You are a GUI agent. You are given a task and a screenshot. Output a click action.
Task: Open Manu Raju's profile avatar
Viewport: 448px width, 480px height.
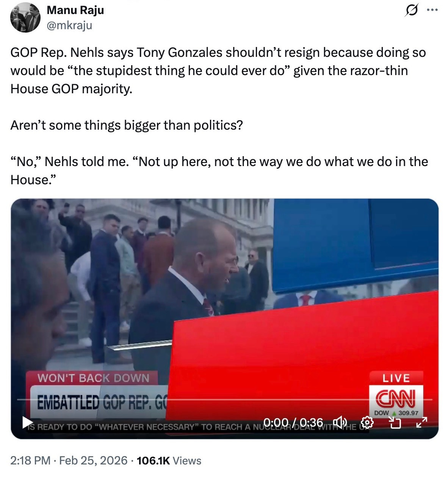point(25,17)
